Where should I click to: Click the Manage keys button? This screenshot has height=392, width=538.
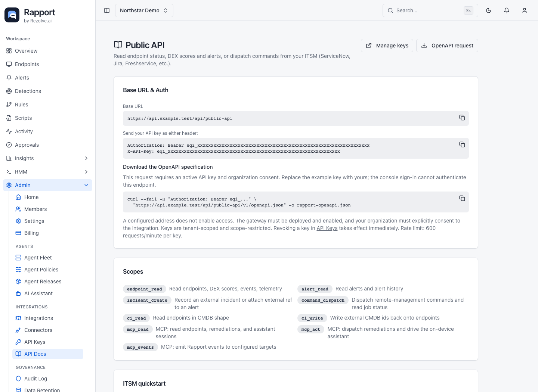[387, 46]
